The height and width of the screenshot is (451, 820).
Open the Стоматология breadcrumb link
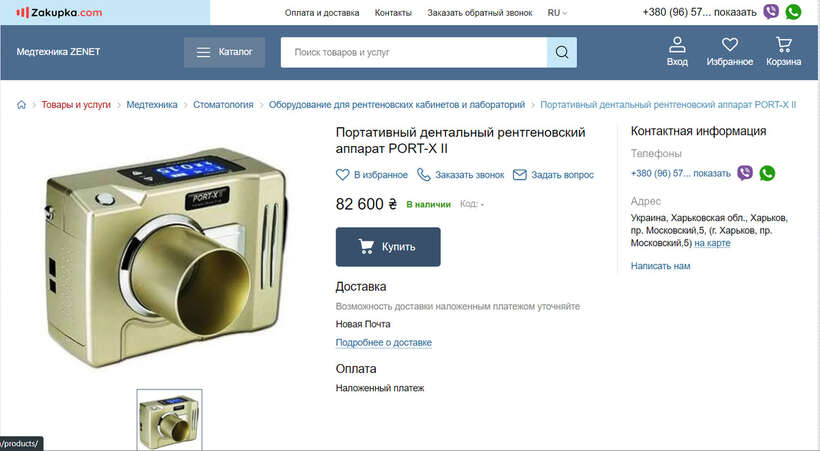pos(223,105)
